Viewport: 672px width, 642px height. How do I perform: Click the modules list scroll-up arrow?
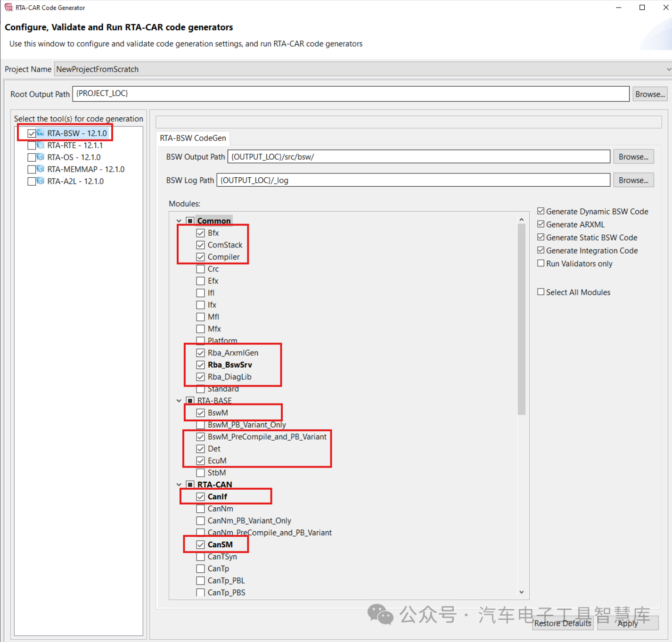pyautogui.click(x=521, y=220)
